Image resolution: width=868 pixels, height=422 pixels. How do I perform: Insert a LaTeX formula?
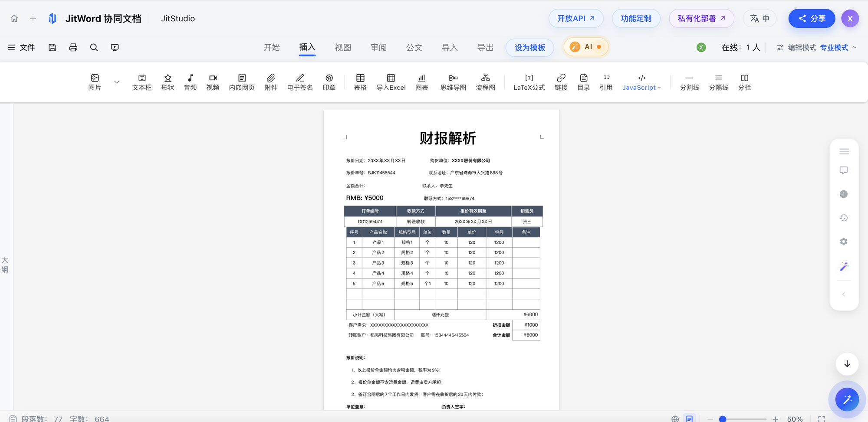coord(529,82)
